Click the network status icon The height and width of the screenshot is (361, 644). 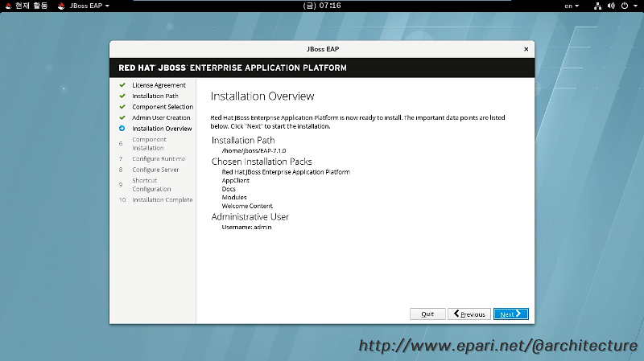pos(597,6)
